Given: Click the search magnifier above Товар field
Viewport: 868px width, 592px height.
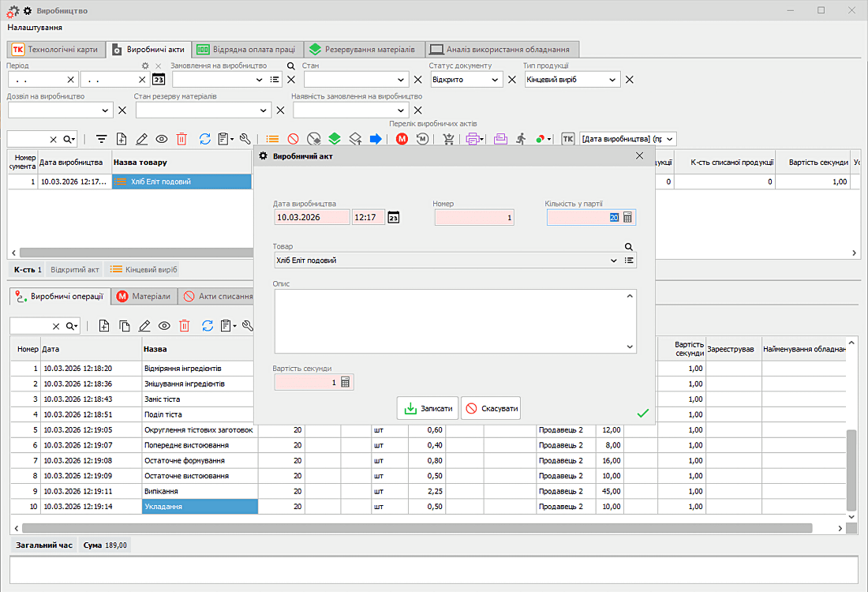Looking at the screenshot, I should pos(629,246).
